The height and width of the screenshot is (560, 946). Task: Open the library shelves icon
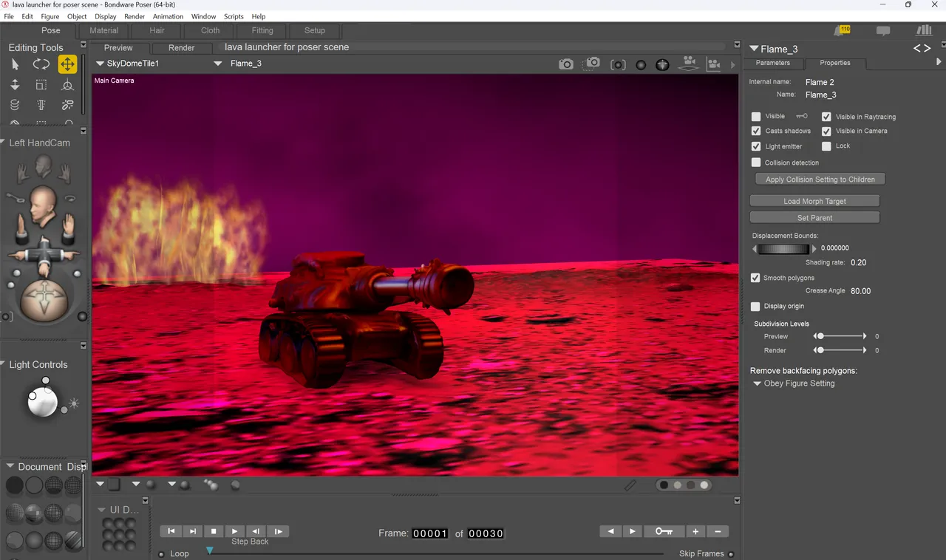pos(924,30)
